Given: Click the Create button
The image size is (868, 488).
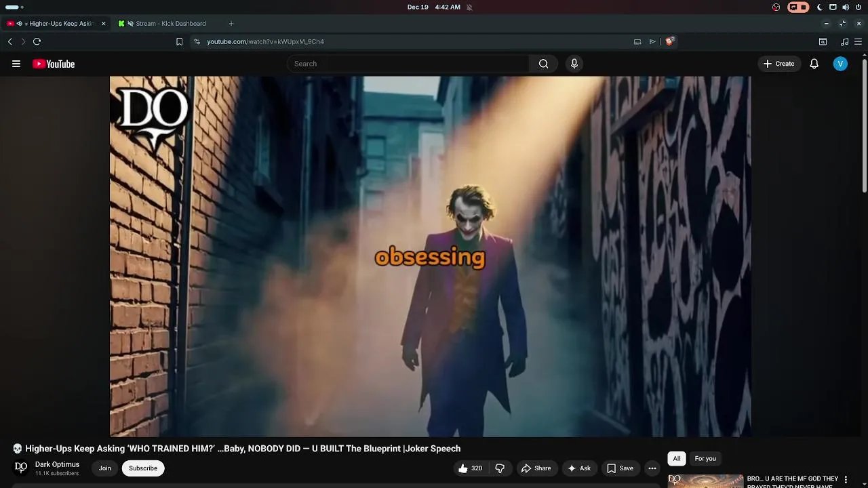Looking at the screenshot, I should click(x=778, y=64).
